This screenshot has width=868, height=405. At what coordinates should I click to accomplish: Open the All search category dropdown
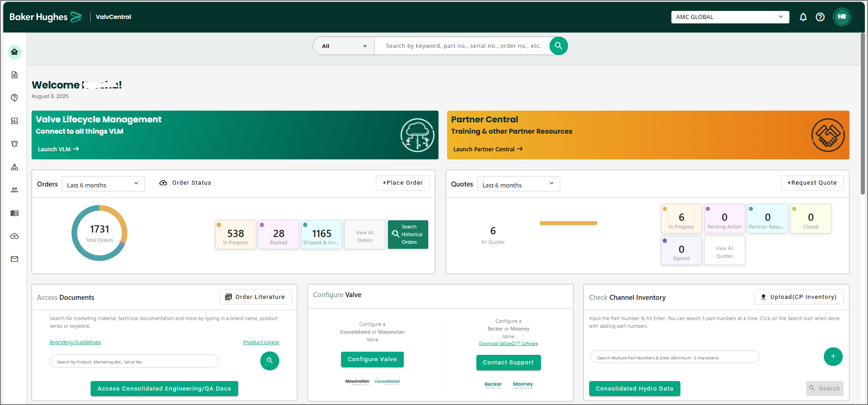(344, 46)
